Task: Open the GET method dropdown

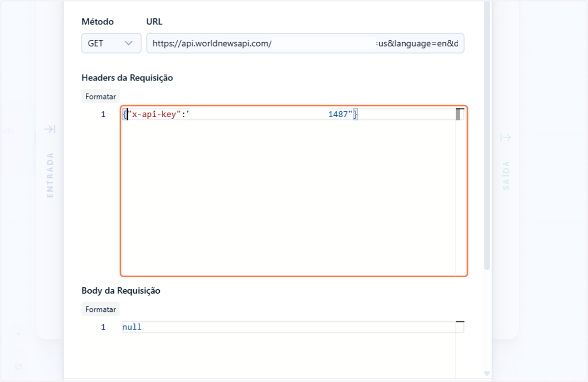Action: (111, 43)
